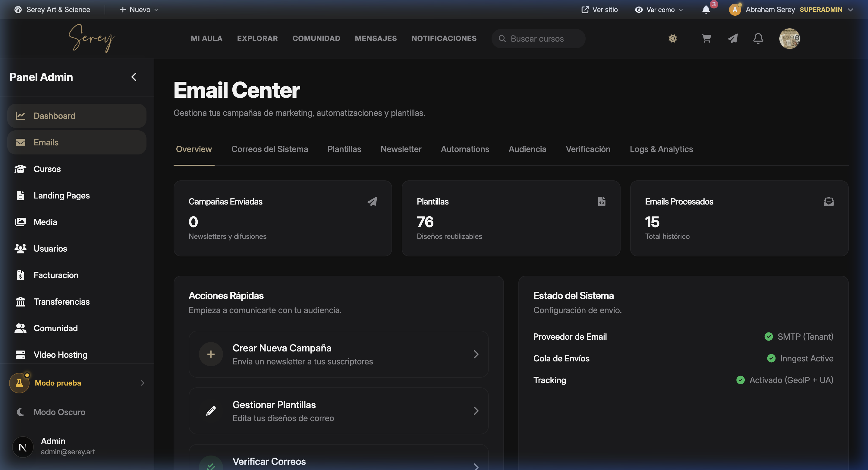Open the shopping cart icon
Image resolution: width=868 pixels, height=470 pixels.
pos(706,38)
